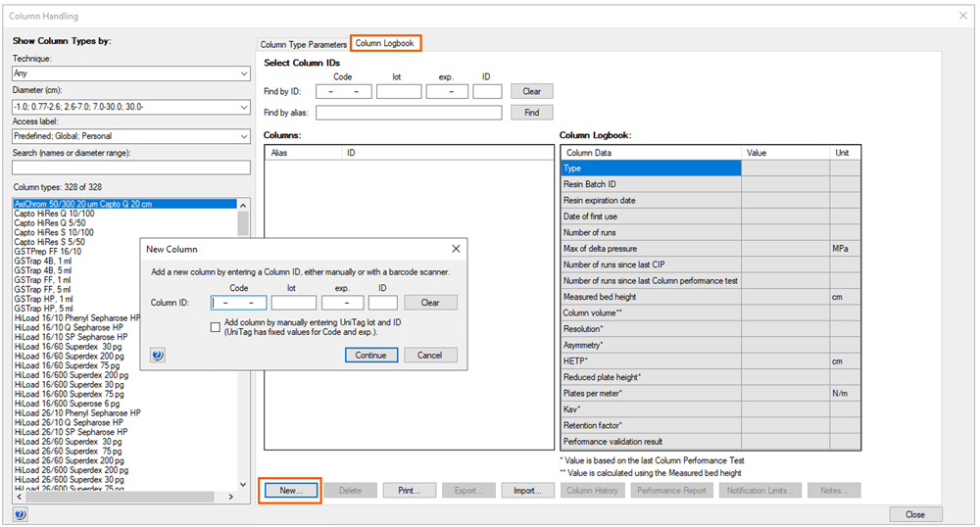Click the lot field in New Column dialog
Screen dimensions: 980x527
pyautogui.click(x=293, y=303)
